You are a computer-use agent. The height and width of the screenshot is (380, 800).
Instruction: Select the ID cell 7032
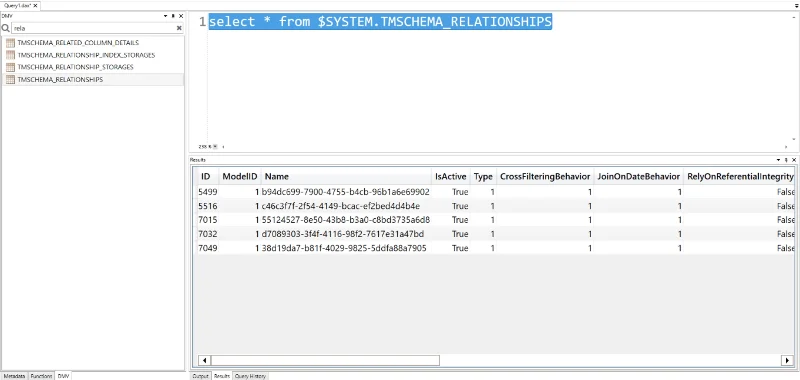[208, 234]
